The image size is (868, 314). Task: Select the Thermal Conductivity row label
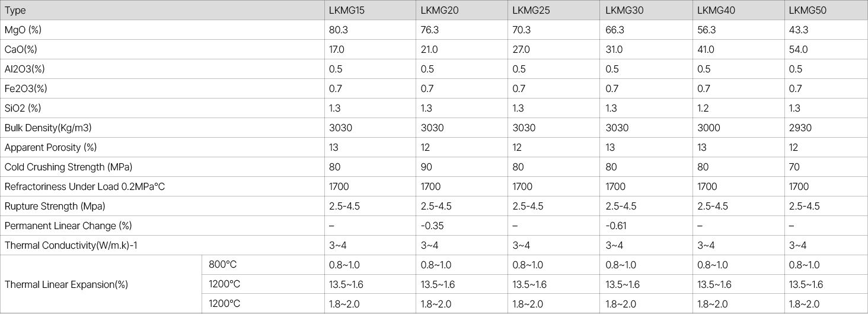tap(74, 245)
